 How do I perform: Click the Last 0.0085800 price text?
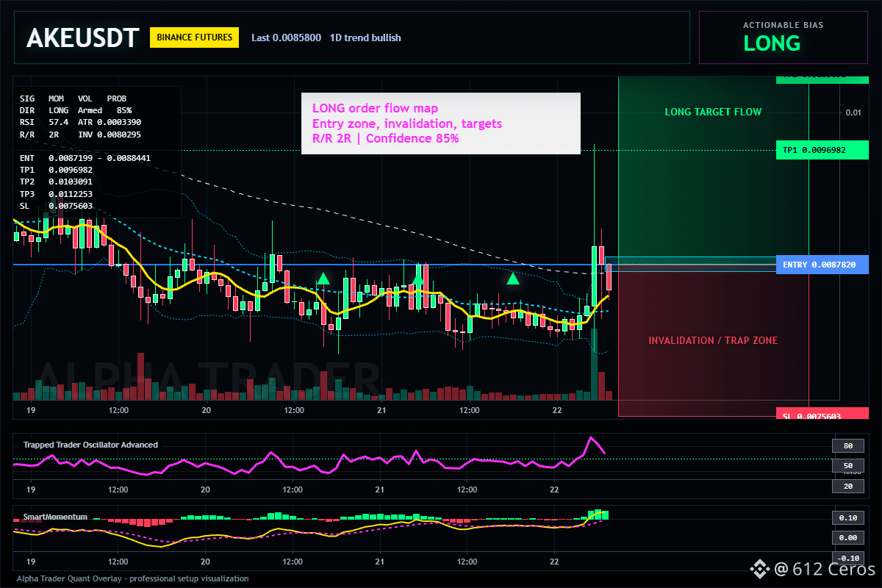[x=286, y=37]
